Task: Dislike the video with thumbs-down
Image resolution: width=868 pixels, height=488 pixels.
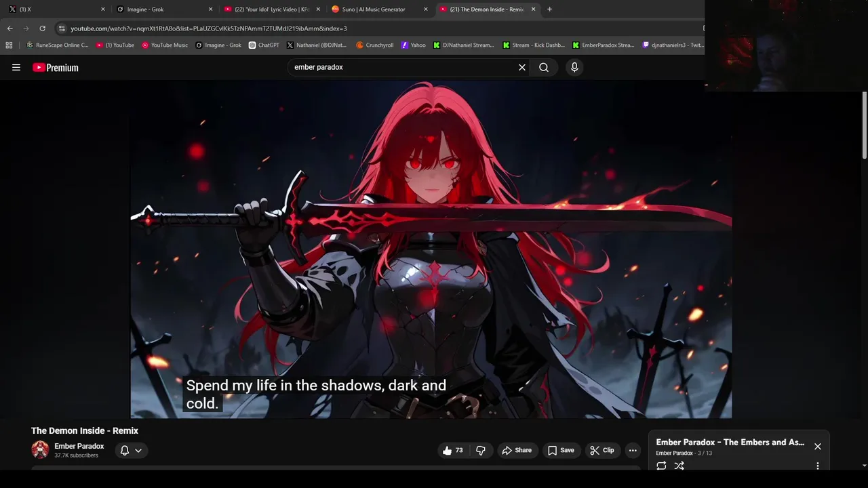Action: click(481, 450)
